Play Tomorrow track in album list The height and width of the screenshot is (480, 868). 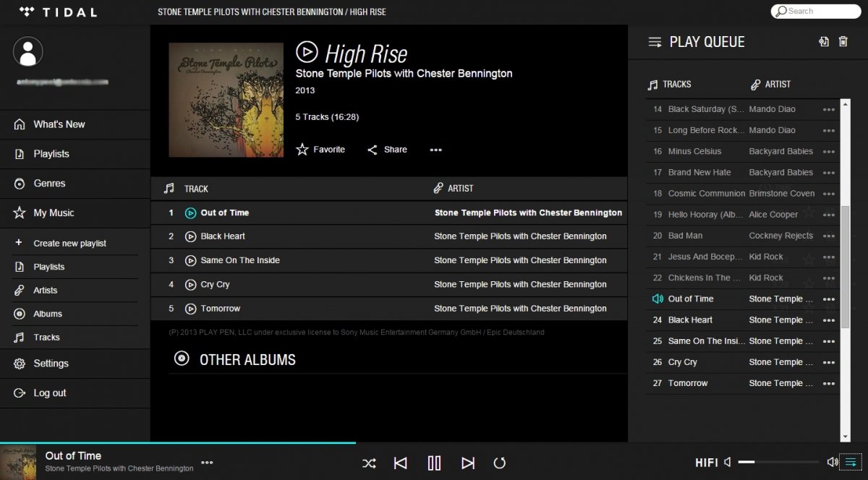click(191, 309)
